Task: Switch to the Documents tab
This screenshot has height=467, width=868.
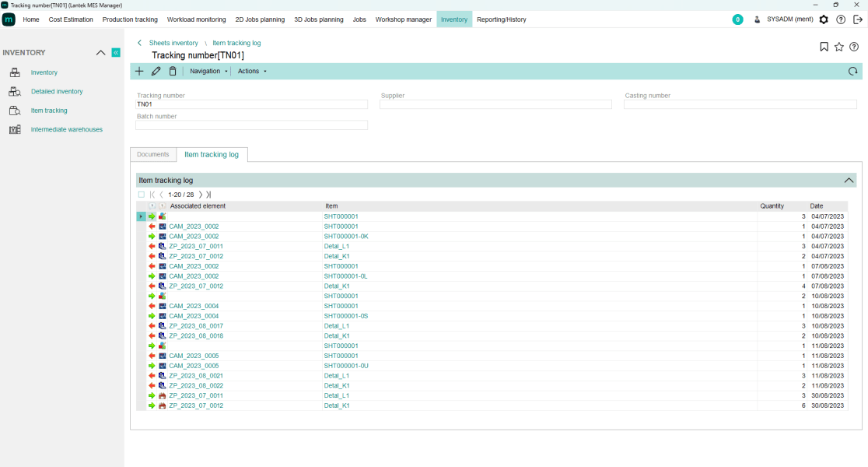Action: (153, 154)
